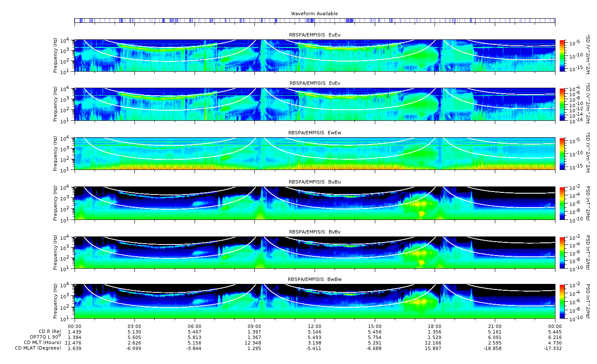Click the 'RBSPA/EMFISIS EuEu' panel title
597x364 pixels.
(x=315, y=35)
